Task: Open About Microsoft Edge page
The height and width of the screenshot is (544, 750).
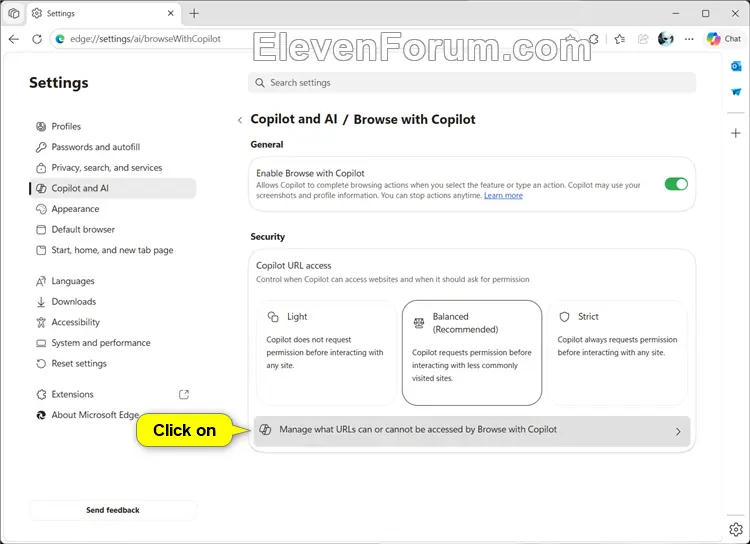Action: click(95, 415)
